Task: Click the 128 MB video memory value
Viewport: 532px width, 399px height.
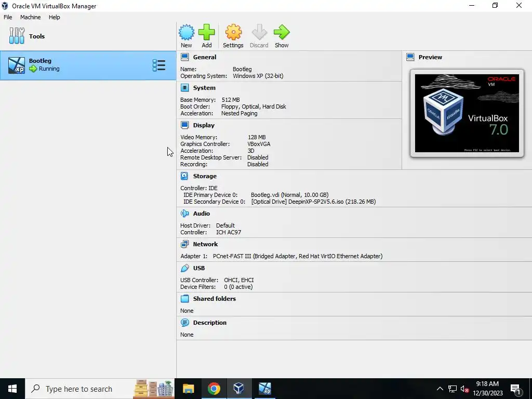Action: pos(257,137)
